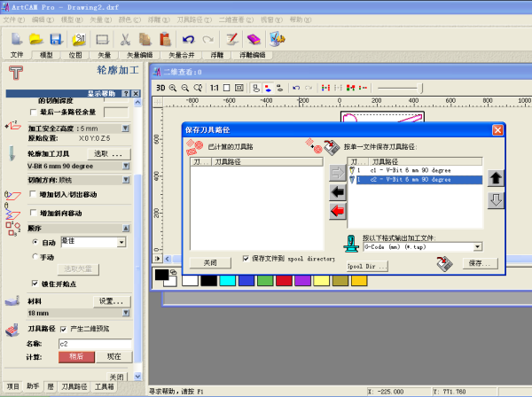Viewport: 532px width, 397px height.
Task: Click the ? help button in panel header
Action: pyautogui.click(x=126, y=94)
